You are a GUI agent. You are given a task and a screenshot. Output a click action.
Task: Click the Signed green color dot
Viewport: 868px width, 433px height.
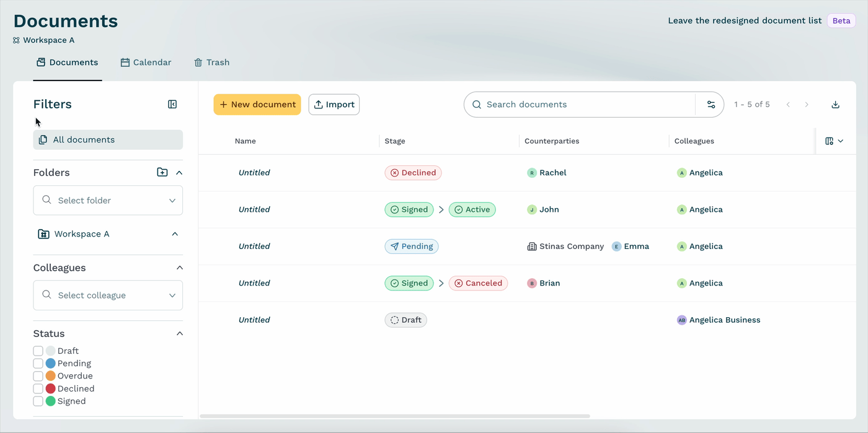pos(50,401)
